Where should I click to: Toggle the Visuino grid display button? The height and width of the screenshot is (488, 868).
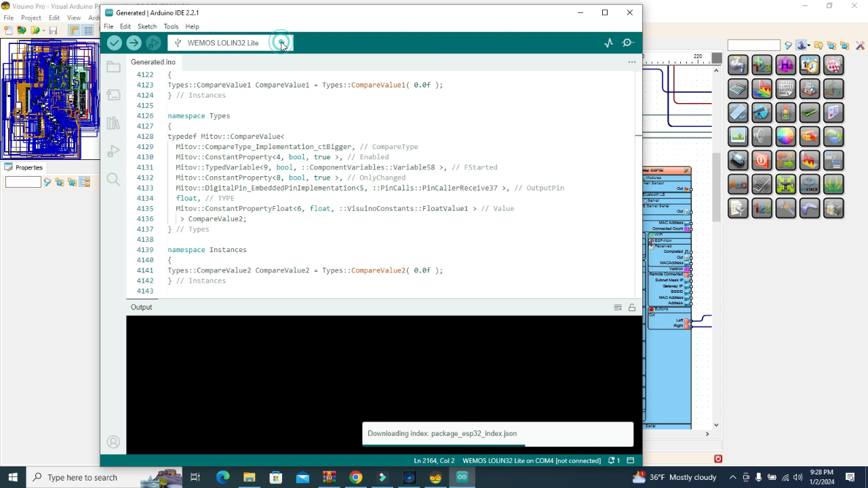[88, 30]
